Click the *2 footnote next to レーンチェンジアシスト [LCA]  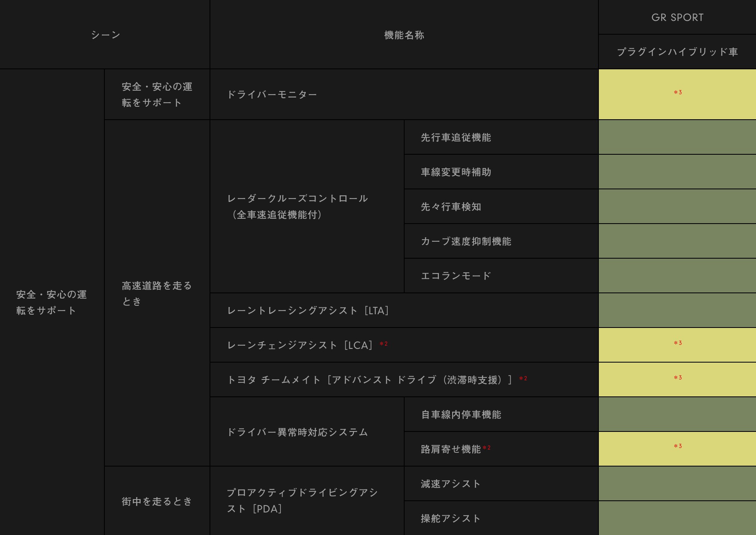(x=384, y=344)
